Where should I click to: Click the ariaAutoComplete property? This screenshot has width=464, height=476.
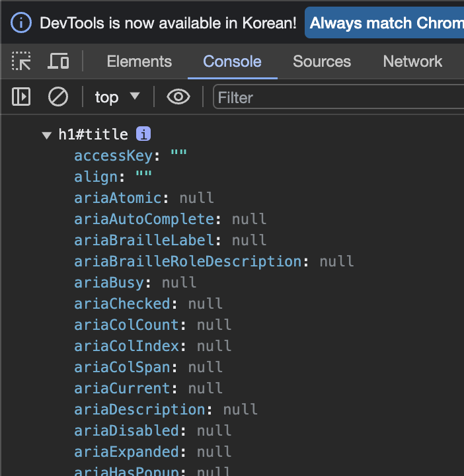[x=171, y=219]
